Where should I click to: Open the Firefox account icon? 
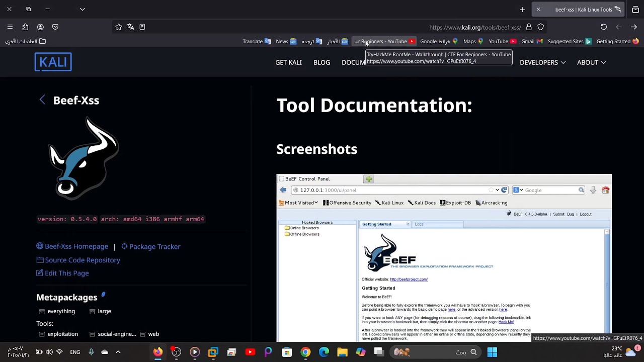(x=40, y=27)
